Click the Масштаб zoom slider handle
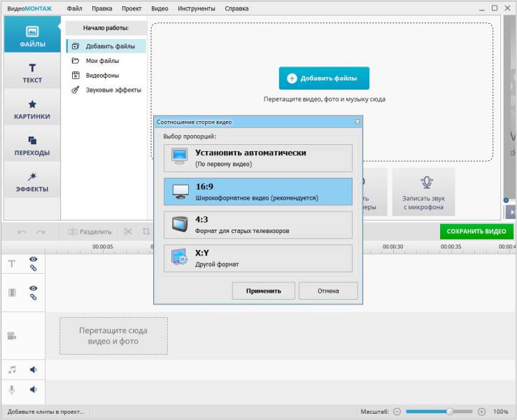This screenshot has height=420, width=517. click(x=450, y=412)
